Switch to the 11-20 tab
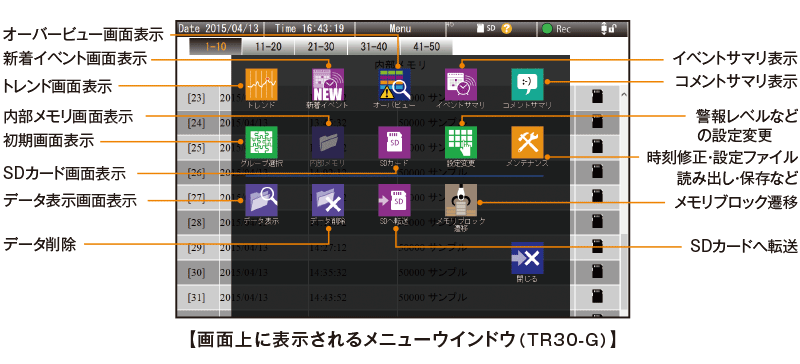Viewport: 800px width, 364px height. click(268, 46)
